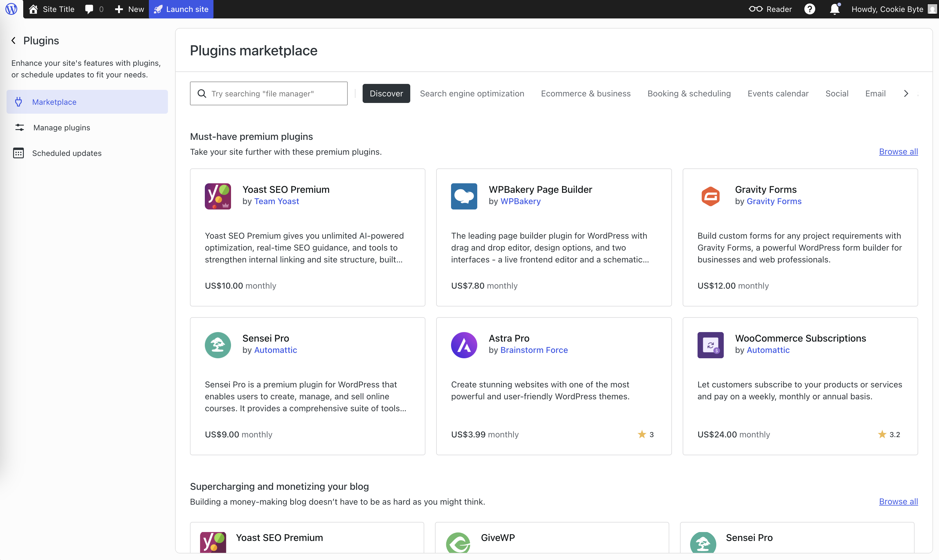Switch to Search engine optimization category
This screenshot has width=939, height=560.
(472, 93)
